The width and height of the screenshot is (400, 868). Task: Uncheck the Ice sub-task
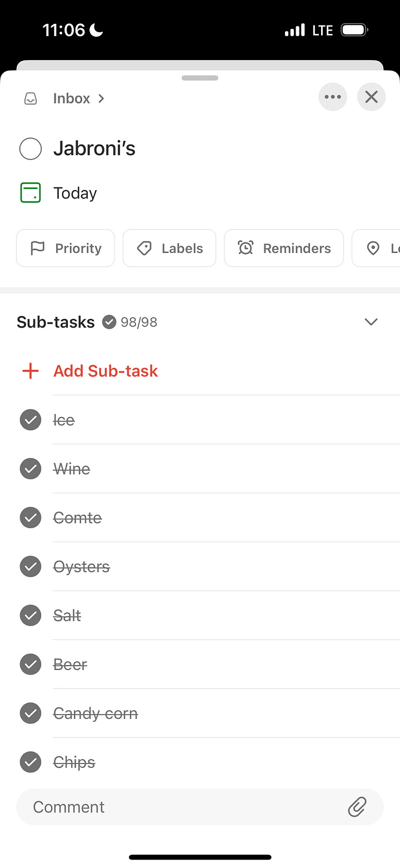tap(31, 420)
